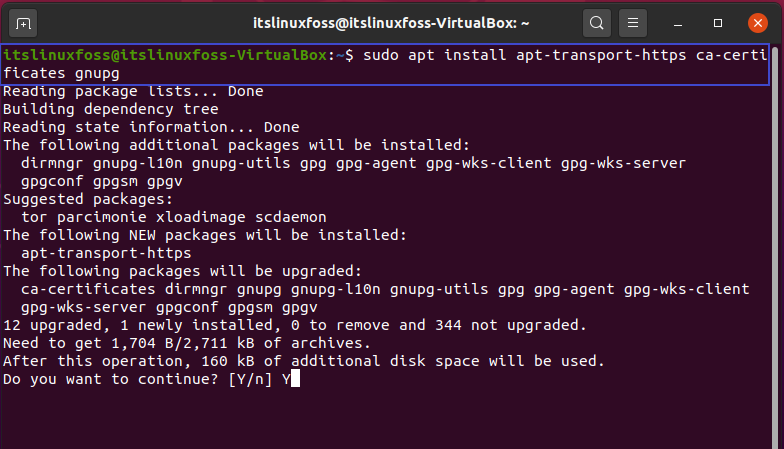Click the "12 upgraded, 1 newly installed" summary line
Screen dimensions: 784x449
294,326
